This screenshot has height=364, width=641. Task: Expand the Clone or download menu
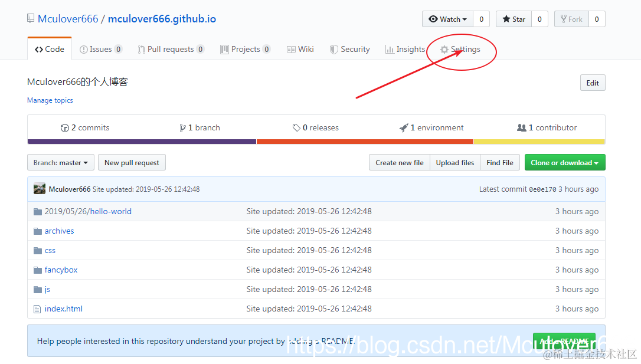pyautogui.click(x=565, y=163)
